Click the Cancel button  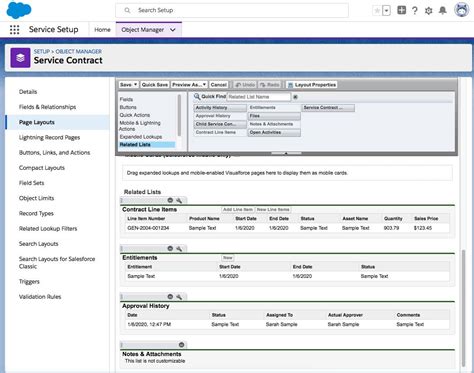point(219,85)
